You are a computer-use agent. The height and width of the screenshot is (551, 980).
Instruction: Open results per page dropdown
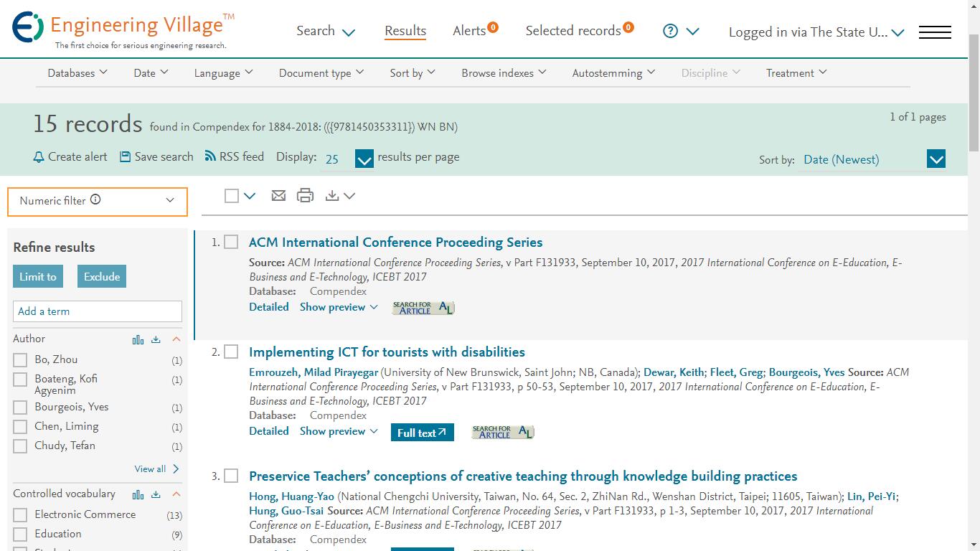pos(364,159)
